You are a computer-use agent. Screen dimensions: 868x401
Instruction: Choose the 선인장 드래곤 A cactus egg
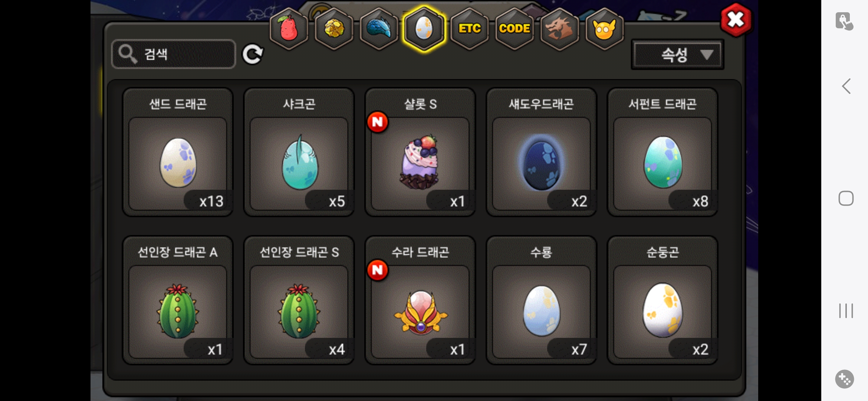pos(178,300)
